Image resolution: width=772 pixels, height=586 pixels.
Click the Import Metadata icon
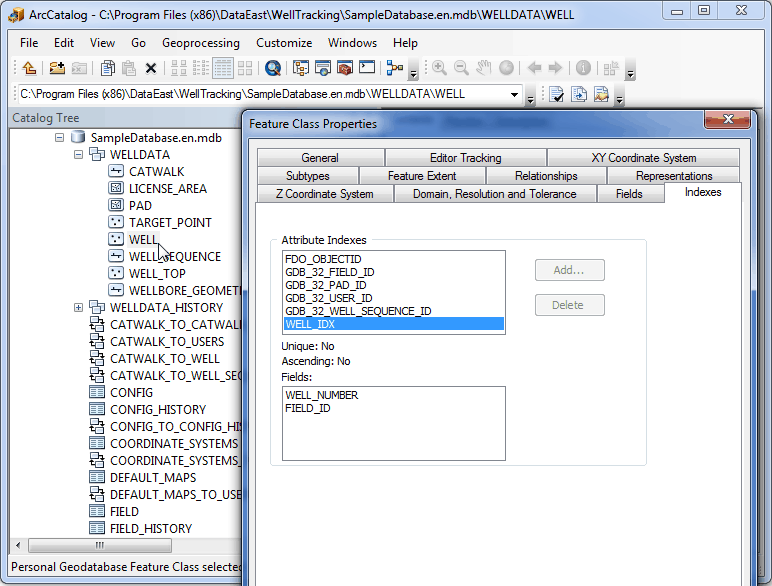(x=601, y=94)
